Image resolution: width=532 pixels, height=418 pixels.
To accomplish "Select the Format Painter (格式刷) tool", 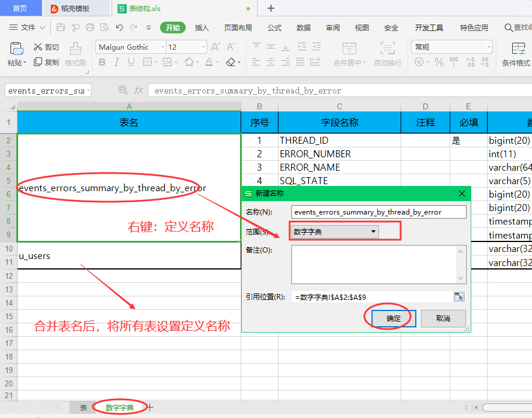I will tap(75, 54).
